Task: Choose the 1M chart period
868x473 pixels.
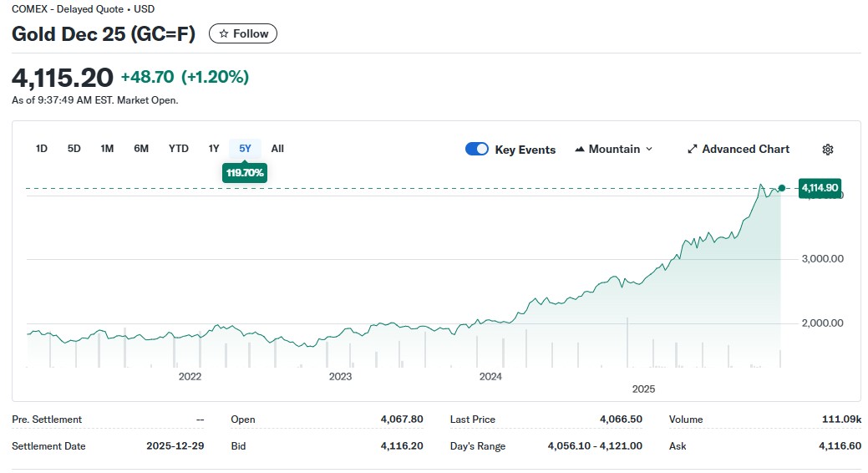Action: coord(107,149)
